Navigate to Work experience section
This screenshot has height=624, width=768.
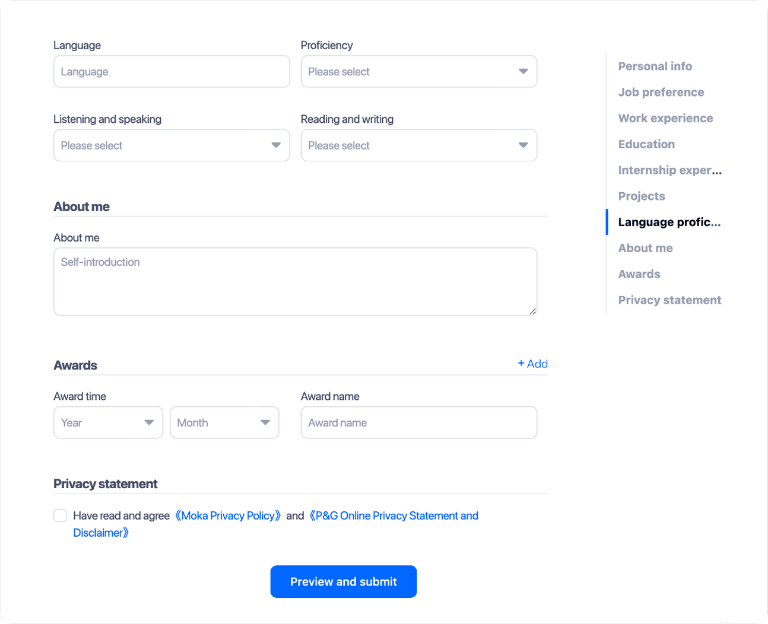665,118
